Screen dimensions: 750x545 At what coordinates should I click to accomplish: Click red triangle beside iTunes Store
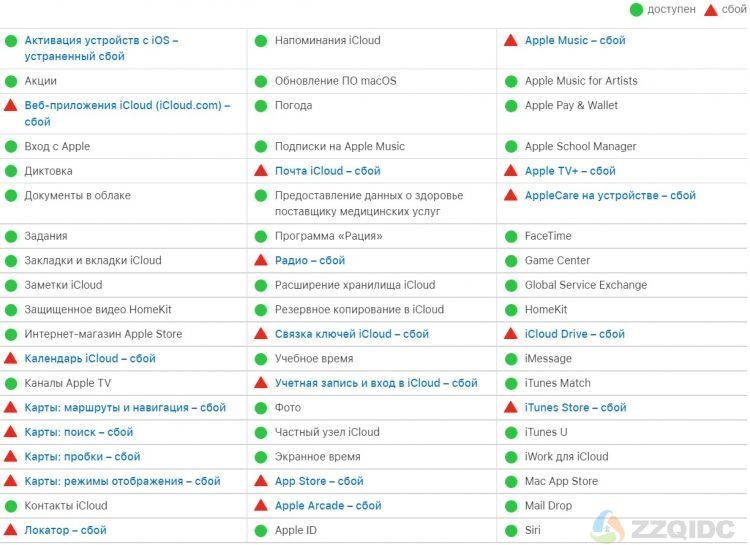(x=511, y=407)
